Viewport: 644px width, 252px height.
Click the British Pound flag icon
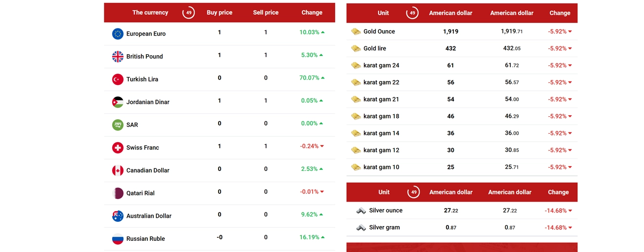(x=118, y=57)
